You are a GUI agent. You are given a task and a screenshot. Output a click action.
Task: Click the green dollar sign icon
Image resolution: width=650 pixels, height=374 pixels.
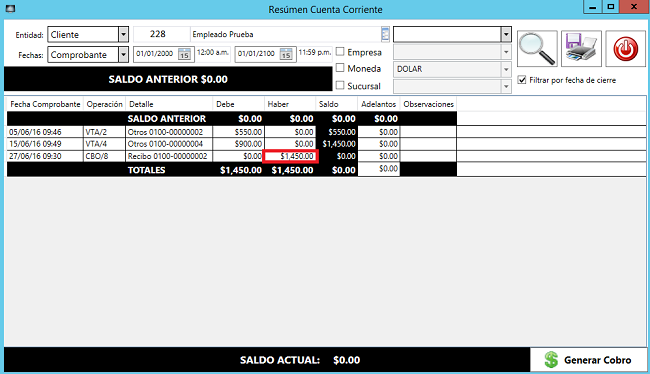tap(551, 360)
